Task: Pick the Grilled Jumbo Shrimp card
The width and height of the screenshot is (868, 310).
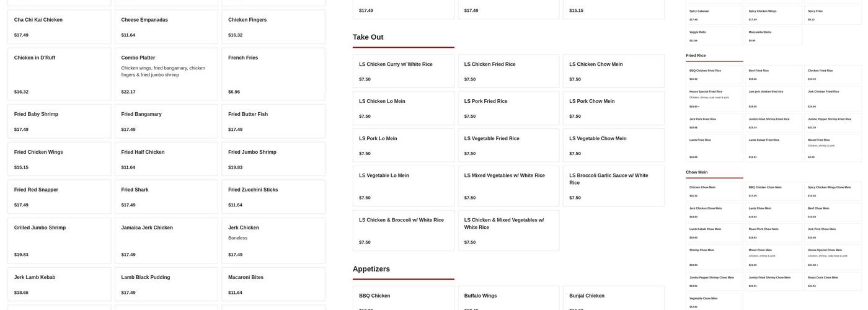Action: (x=60, y=241)
